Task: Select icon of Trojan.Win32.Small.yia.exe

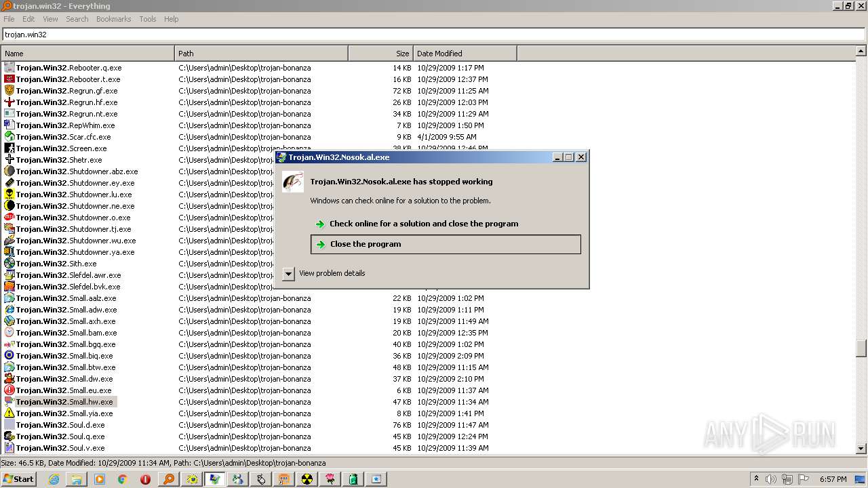Action: pyautogui.click(x=9, y=413)
